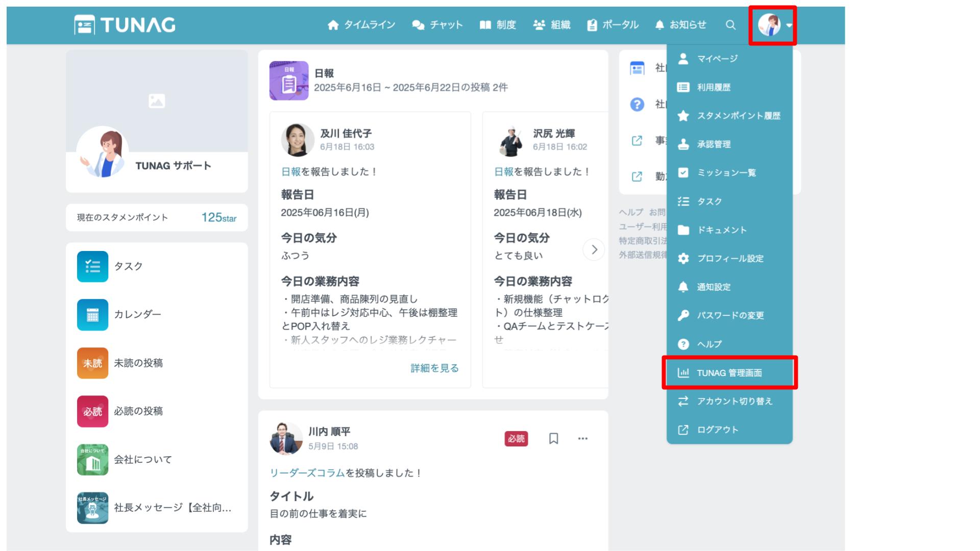The width and height of the screenshot is (980, 551).
Task: Open the タイムライン home menu
Action: [361, 24]
